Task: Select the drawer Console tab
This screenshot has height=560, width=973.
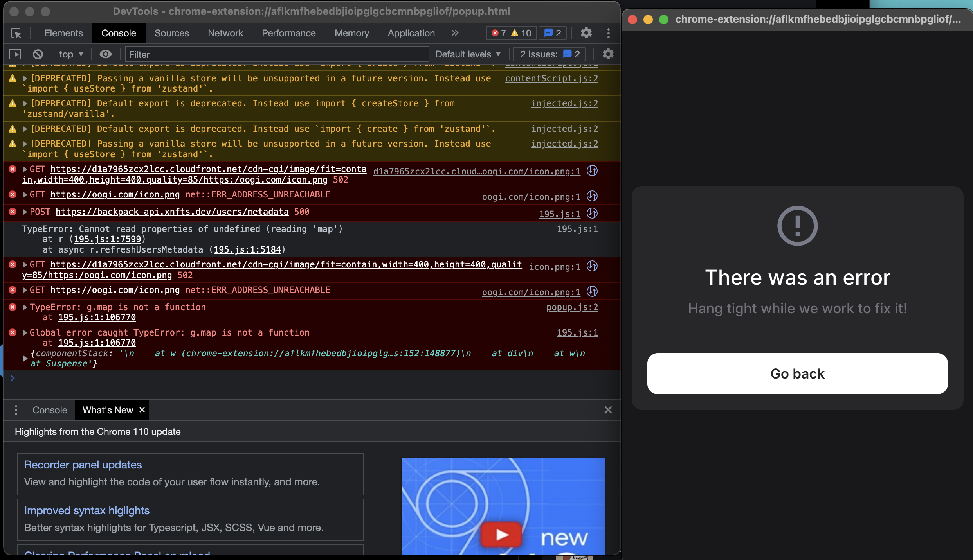Action: pos(50,410)
